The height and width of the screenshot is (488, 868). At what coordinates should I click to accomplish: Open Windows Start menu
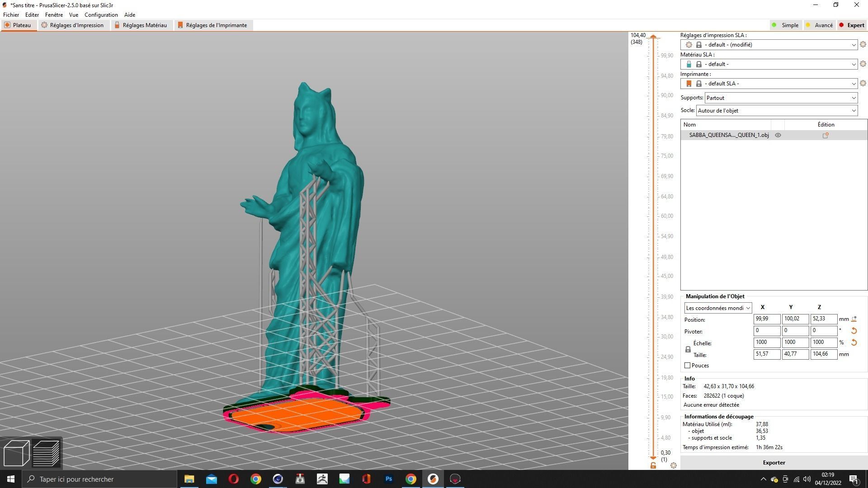tap(11, 479)
